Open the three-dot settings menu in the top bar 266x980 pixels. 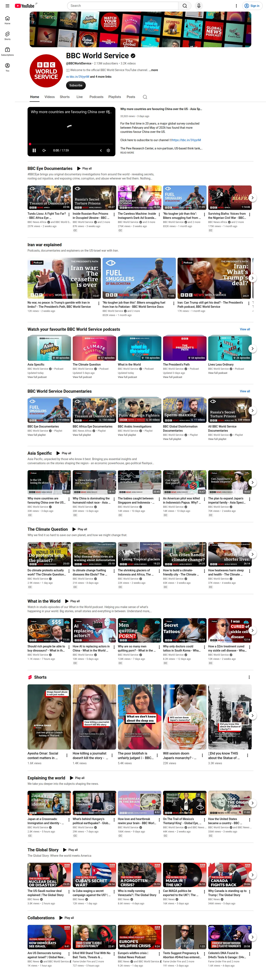point(236,6)
